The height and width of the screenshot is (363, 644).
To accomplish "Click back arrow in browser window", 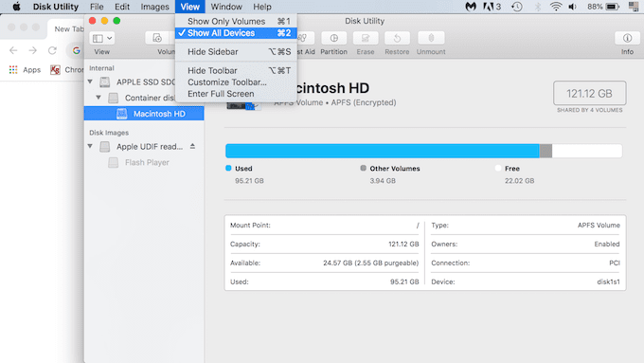I will pyautogui.click(x=13, y=50).
